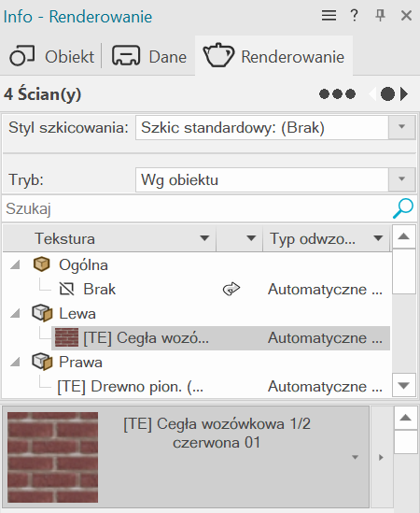Open the hamburger menu in the title bar
The height and width of the screenshot is (513, 420).
329,15
